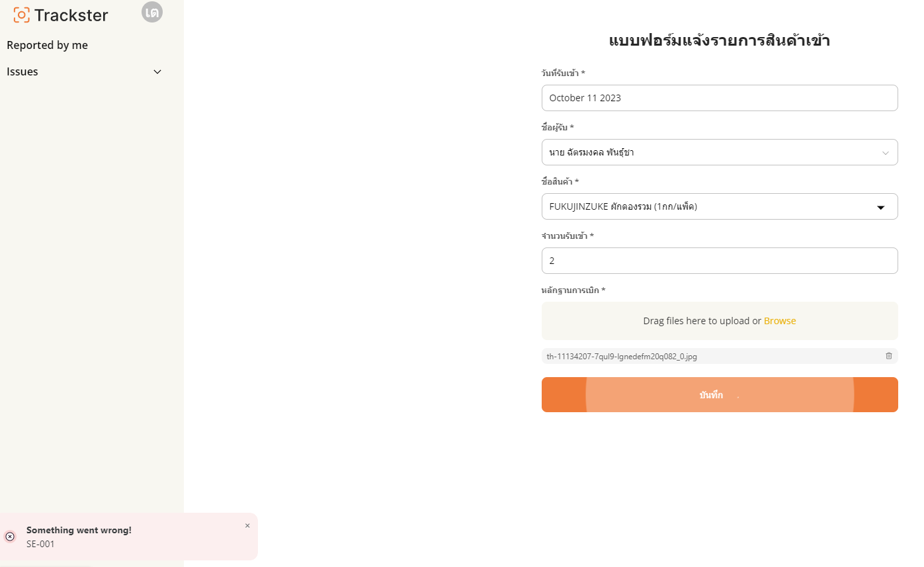
Task: Click the FUKUJINZUKE product selection field
Action: click(x=720, y=206)
